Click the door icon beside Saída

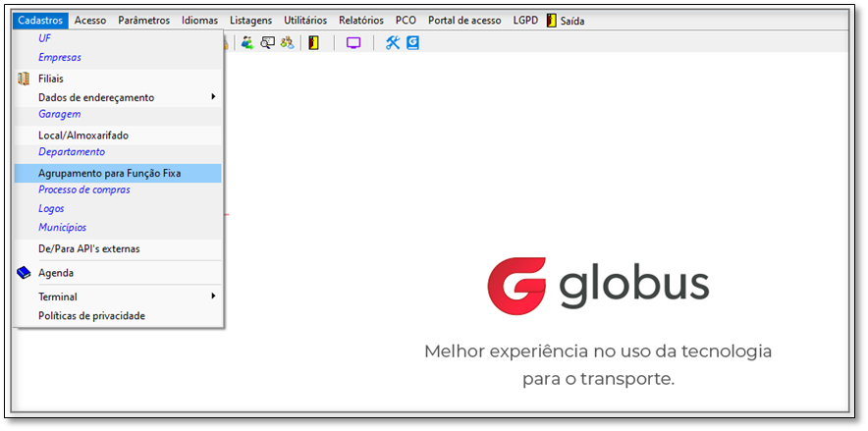552,21
